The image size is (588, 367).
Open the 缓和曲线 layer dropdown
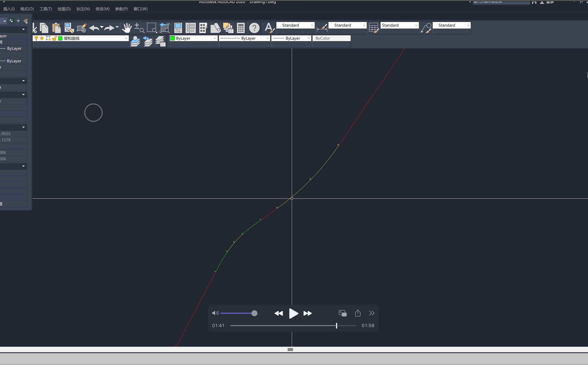point(126,38)
